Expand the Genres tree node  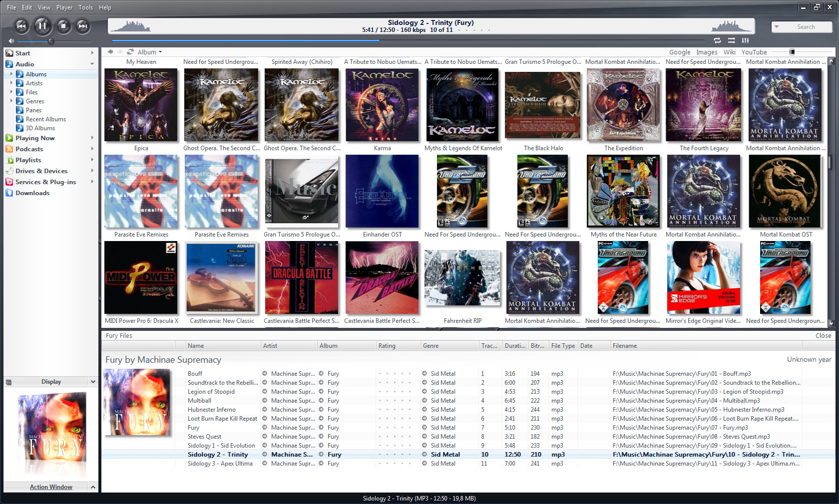[x=11, y=101]
